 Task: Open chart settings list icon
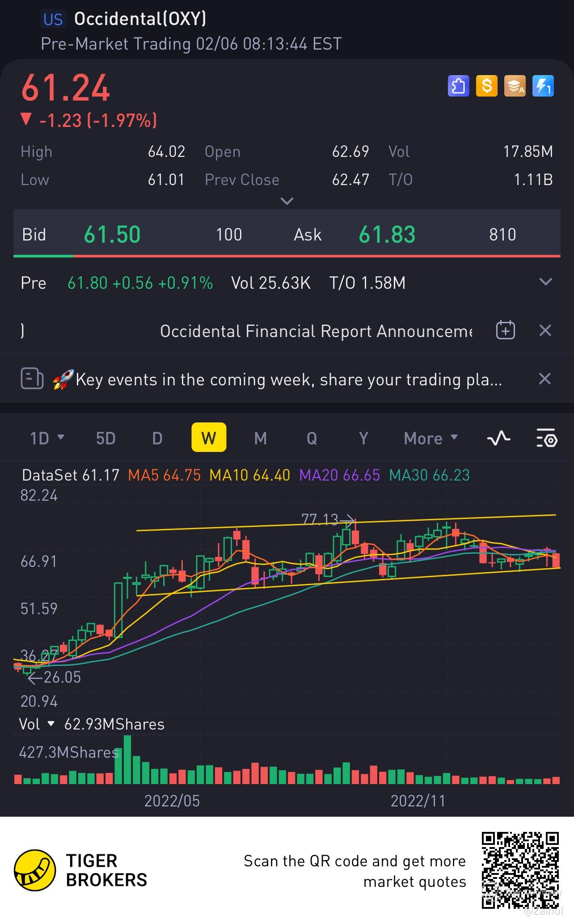(x=546, y=438)
